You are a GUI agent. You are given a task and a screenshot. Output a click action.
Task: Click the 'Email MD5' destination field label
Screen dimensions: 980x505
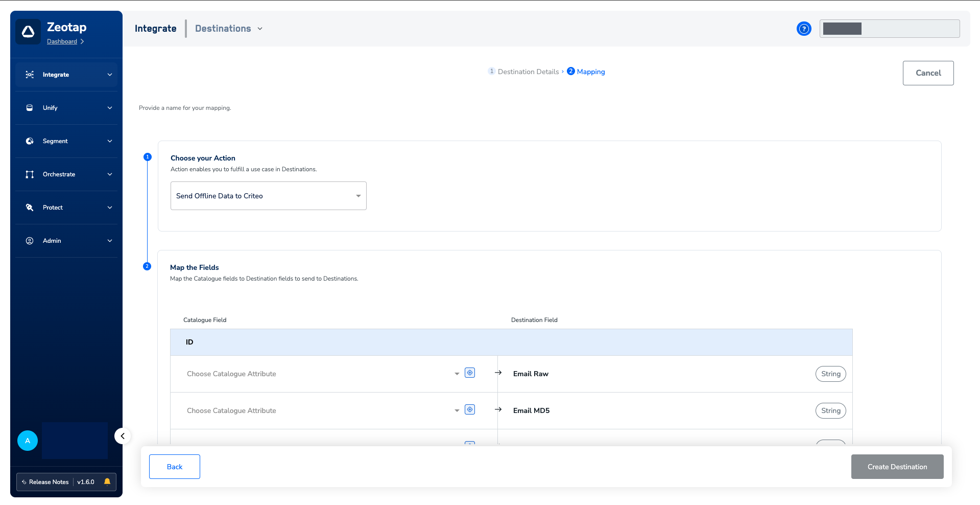(531, 410)
